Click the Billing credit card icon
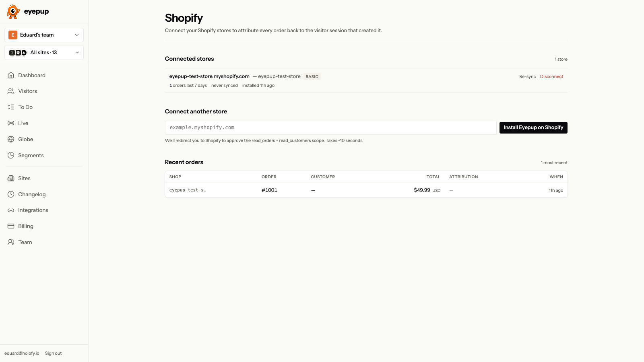644x362 pixels. 11,226
